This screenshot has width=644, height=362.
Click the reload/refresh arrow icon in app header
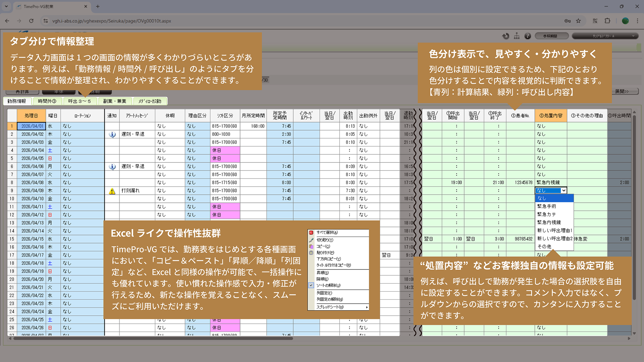tap(506, 36)
